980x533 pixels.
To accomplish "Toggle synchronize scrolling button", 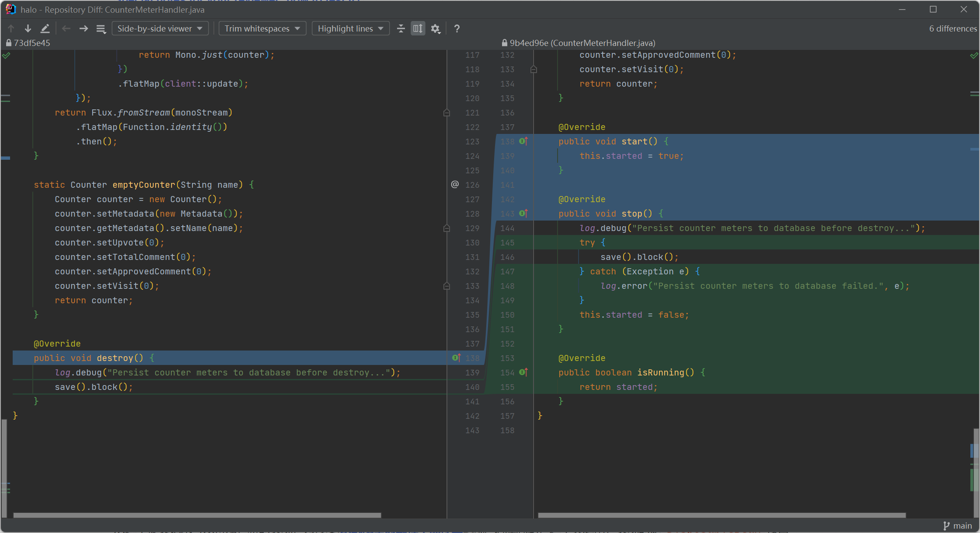I will click(418, 28).
